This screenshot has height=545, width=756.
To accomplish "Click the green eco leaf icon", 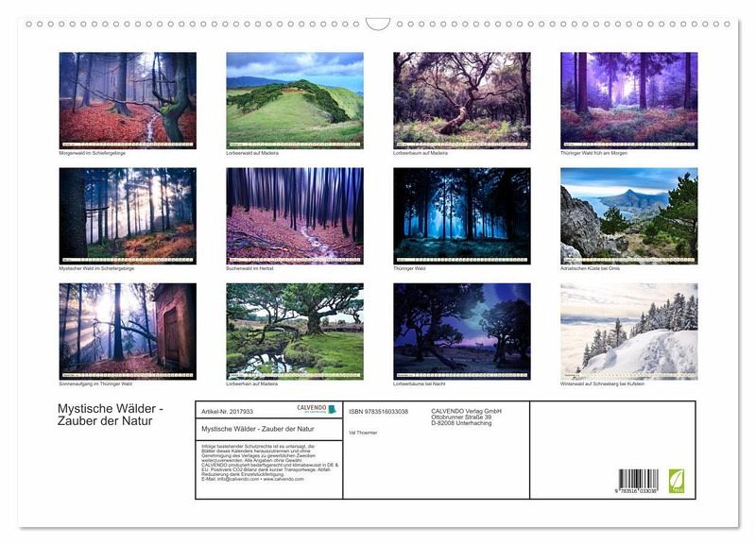I will pyautogui.click(x=677, y=481).
